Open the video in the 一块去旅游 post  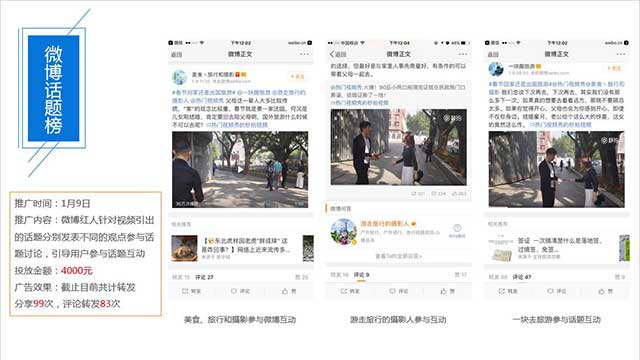556,169
